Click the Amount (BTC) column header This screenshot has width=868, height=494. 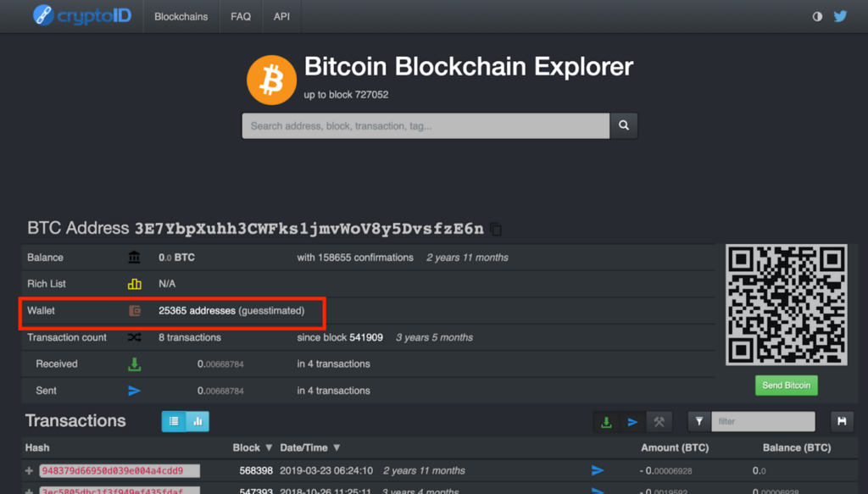(675, 447)
